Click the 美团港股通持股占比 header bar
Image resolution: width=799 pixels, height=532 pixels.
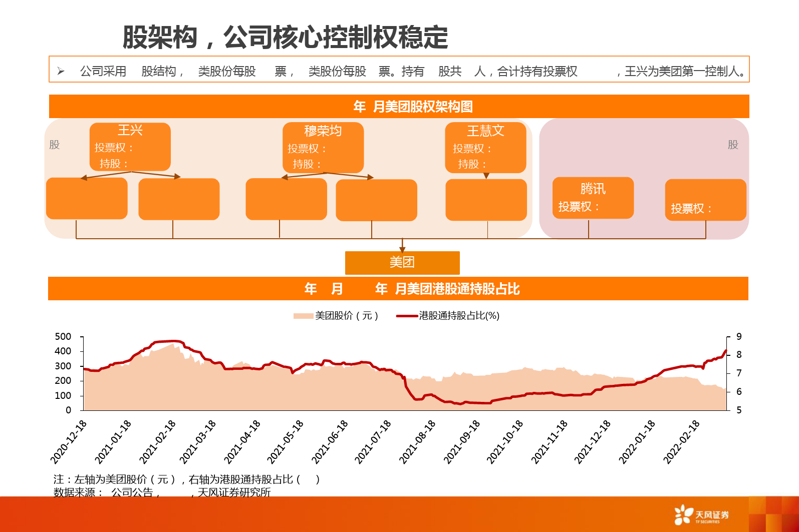pyautogui.click(x=398, y=289)
